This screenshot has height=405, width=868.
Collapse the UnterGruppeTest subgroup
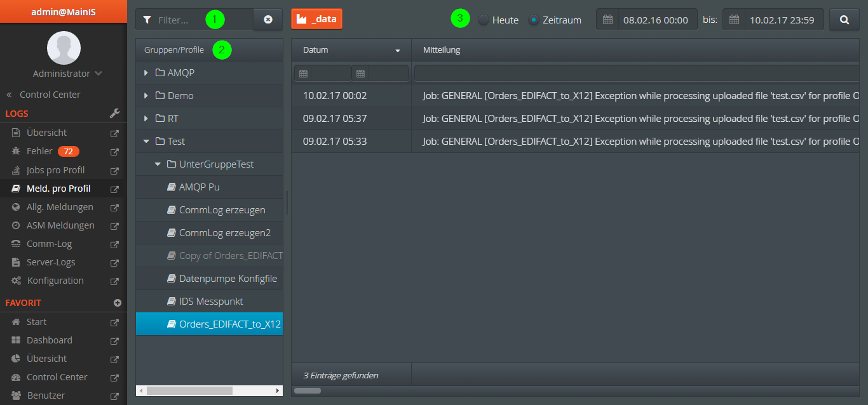158,164
